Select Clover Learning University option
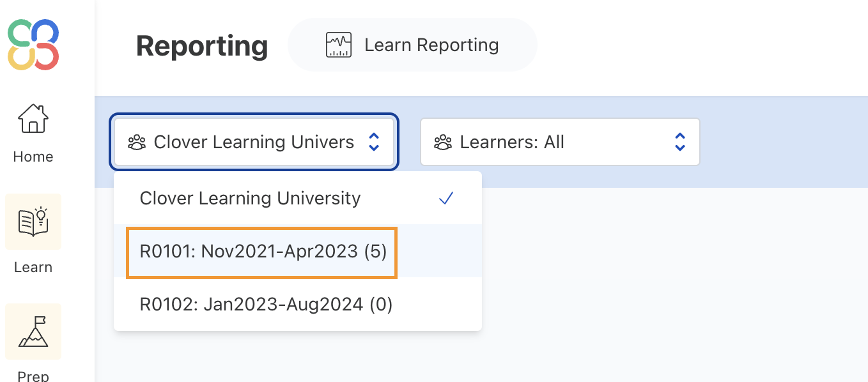 pos(298,198)
